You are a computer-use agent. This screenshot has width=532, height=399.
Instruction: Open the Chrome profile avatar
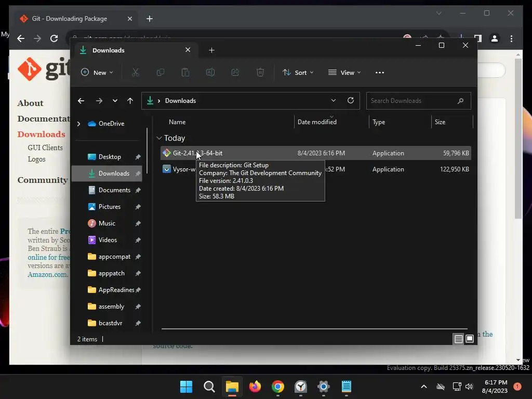click(495, 38)
